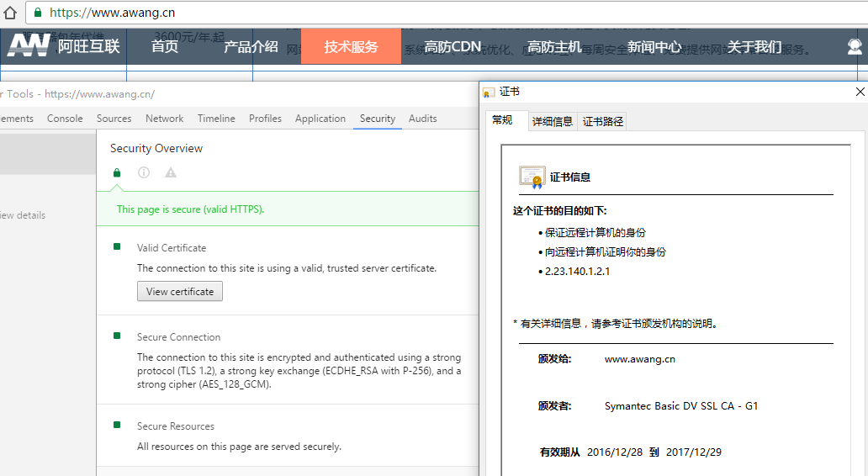Click the Symantec Basic DV SSL CA issuer text

coord(681,405)
